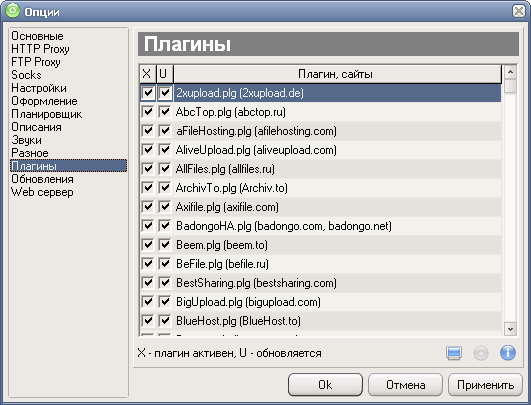Screen dimensions: 531x405
Task: Toggle U checkbox for AllFiles.plg
Action: click(165, 169)
